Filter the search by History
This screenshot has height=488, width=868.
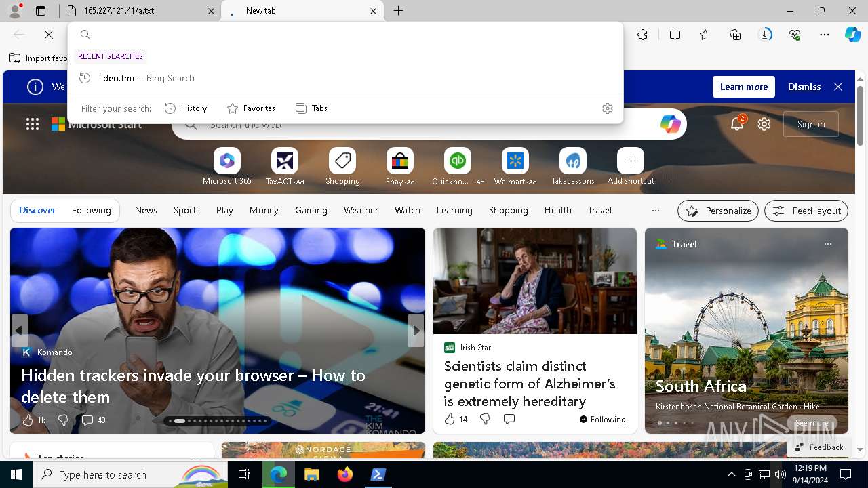tap(186, 108)
